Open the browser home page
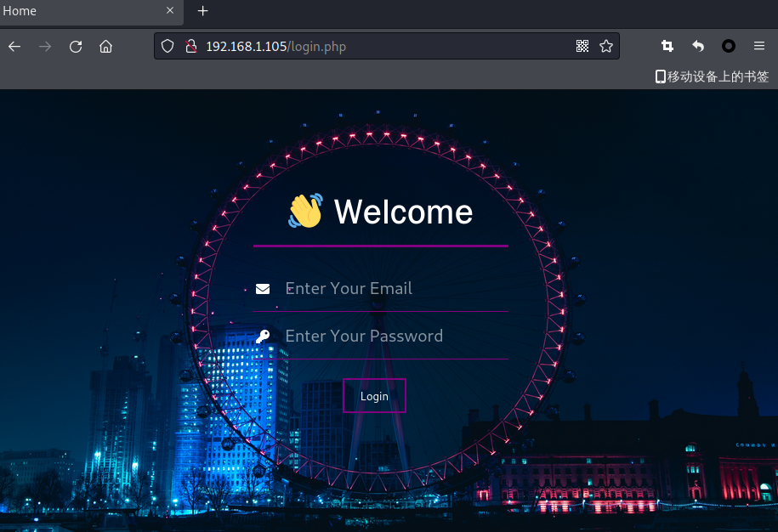Viewport: 778px width, 532px height. (x=105, y=47)
